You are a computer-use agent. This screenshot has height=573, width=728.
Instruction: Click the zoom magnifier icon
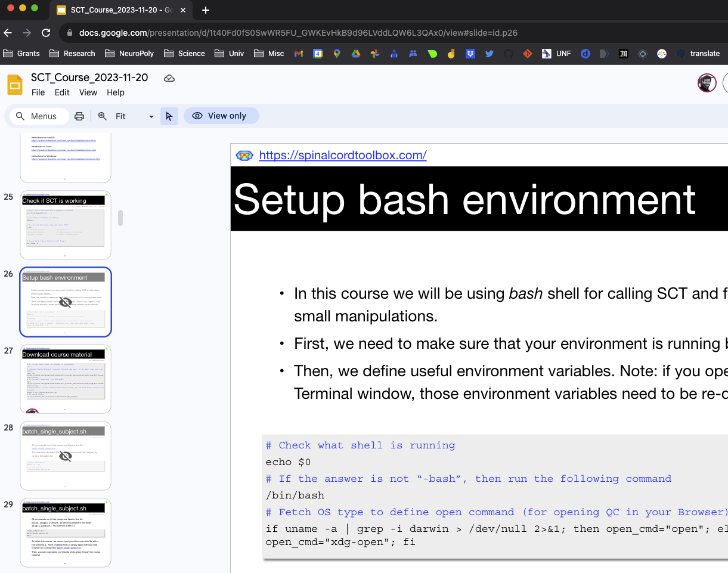(103, 116)
